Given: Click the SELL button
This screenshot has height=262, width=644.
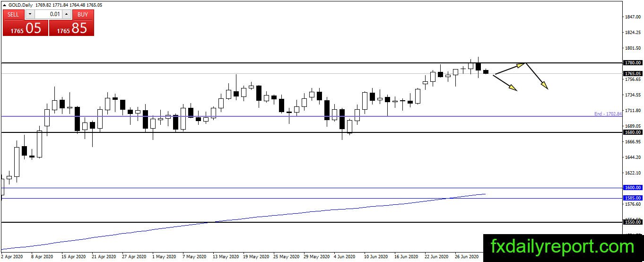Looking at the screenshot, I should 13,14.
